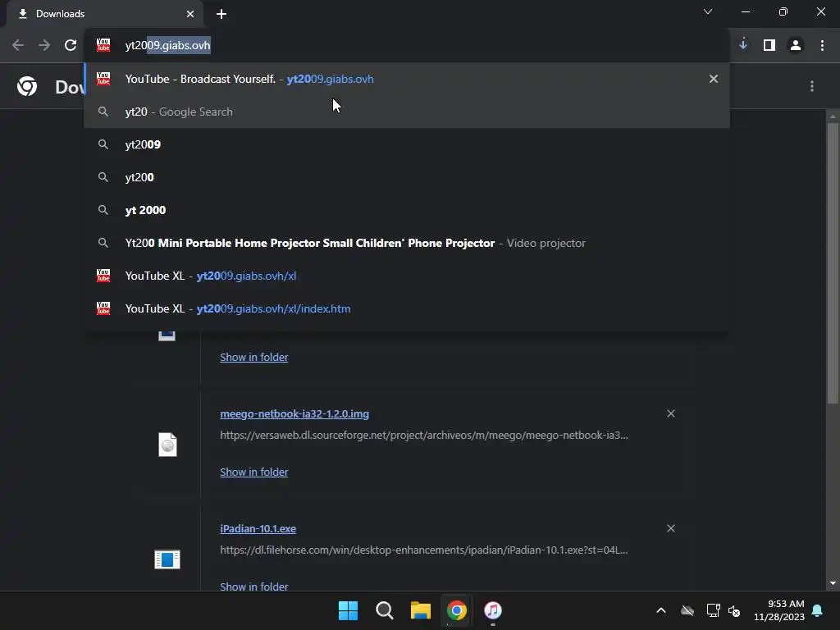Open the Windows Start menu
Viewport: 840px width, 630px height.
pos(348,610)
